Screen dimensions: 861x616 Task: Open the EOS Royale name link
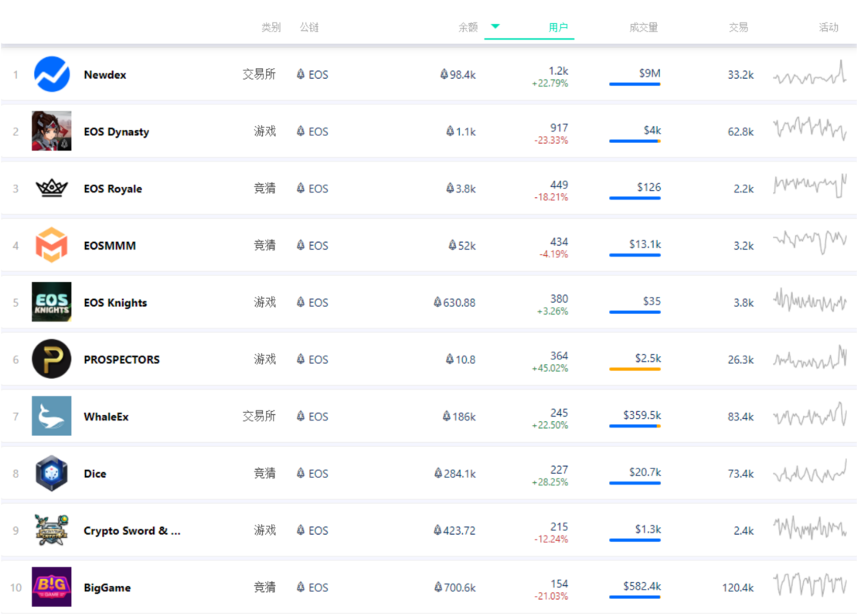tap(113, 189)
